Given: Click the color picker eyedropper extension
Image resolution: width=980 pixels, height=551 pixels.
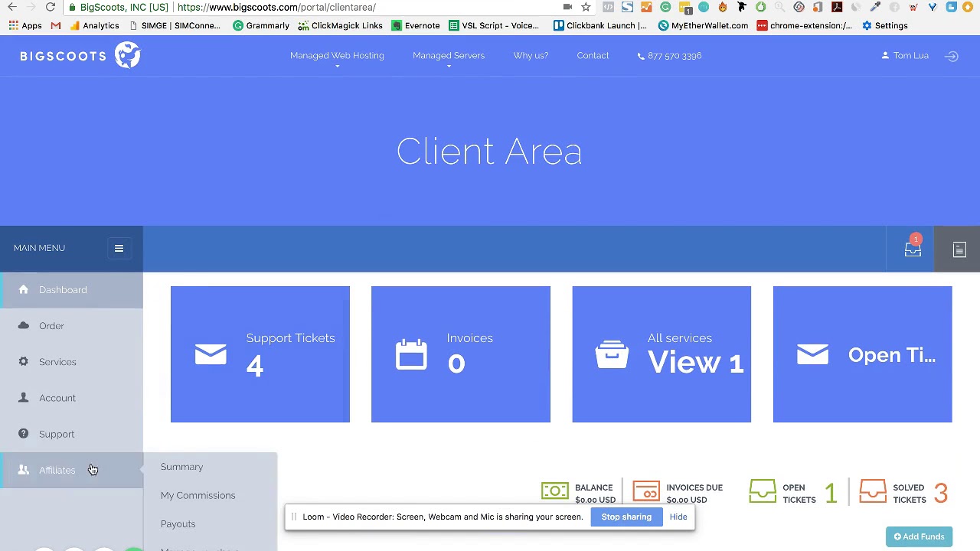Looking at the screenshot, I should pos(875,7).
